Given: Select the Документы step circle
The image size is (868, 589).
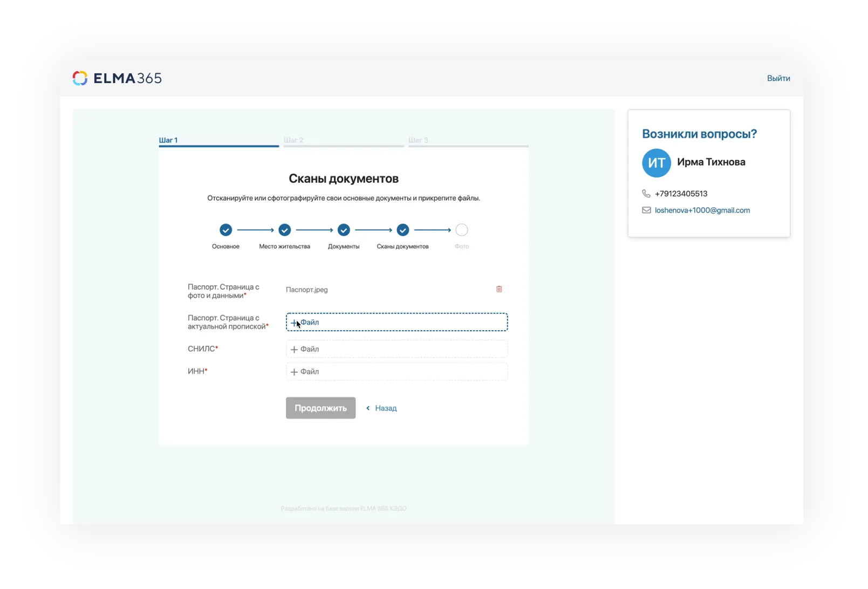Looking at the screenshot, I should 344,230.
